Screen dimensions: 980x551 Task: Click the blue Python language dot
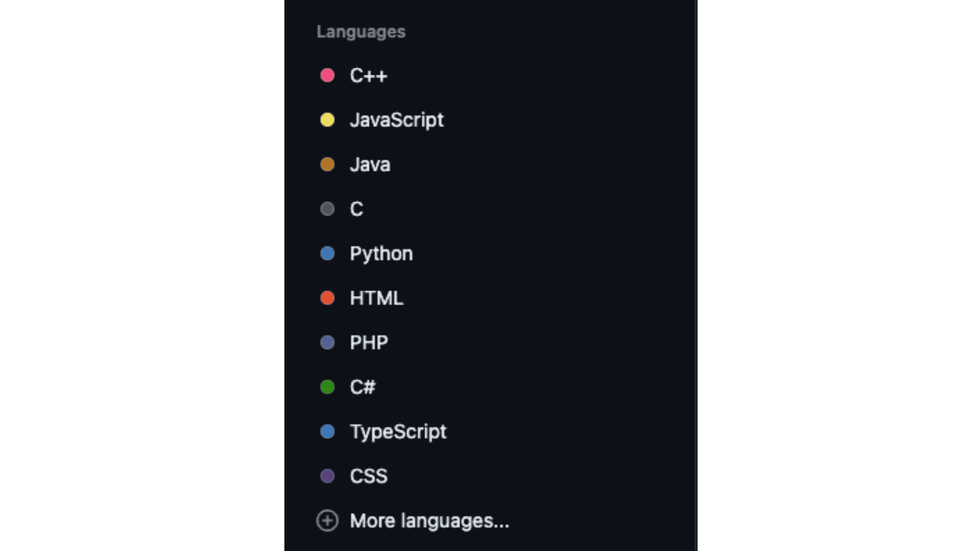(328, 253)
